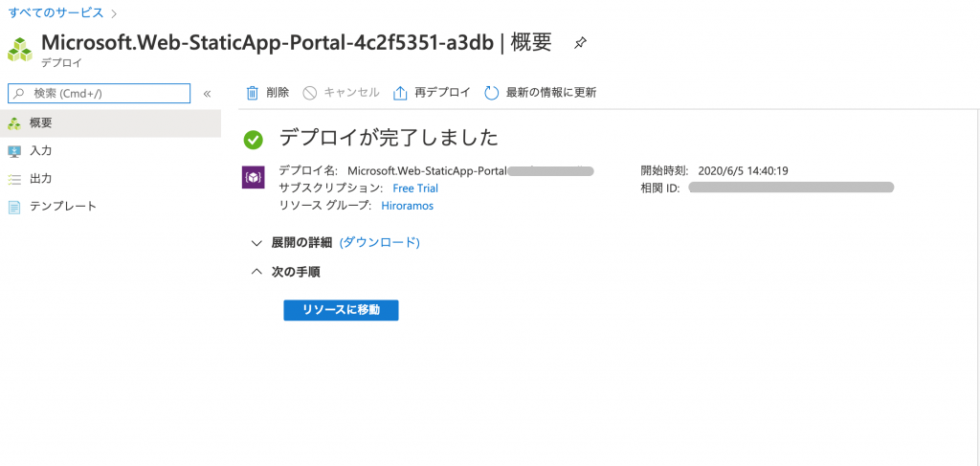Click the (ダウンロード) link
Screen dimensions: 980x466
(x=379, y=242)
